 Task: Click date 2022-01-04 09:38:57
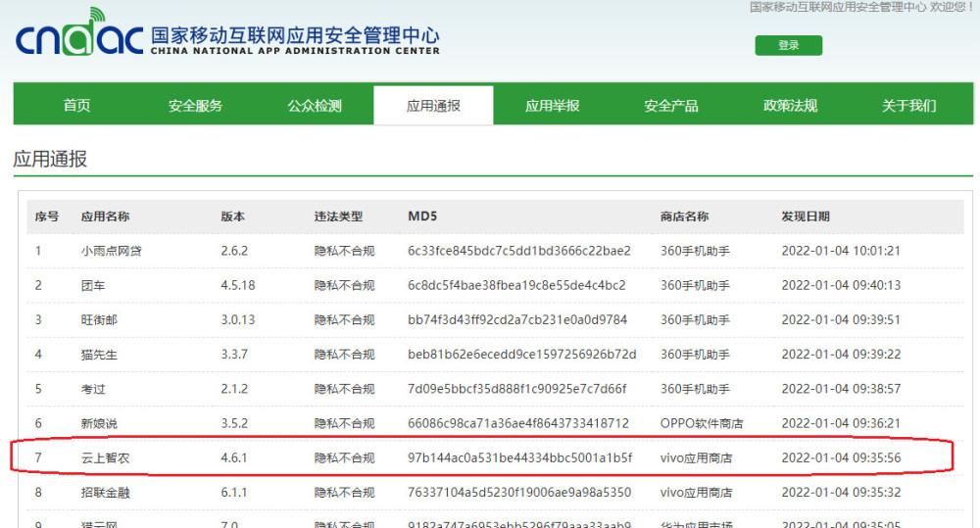841,389
